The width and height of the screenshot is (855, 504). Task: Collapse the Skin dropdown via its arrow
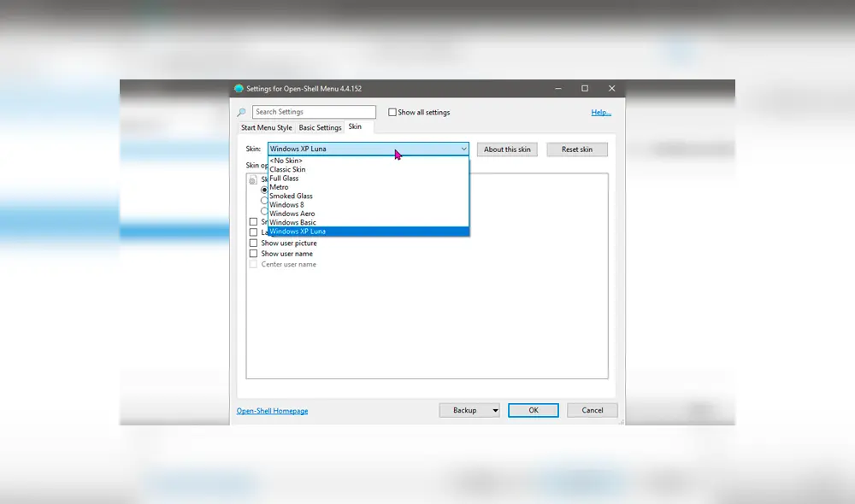(x=463, y=149)
